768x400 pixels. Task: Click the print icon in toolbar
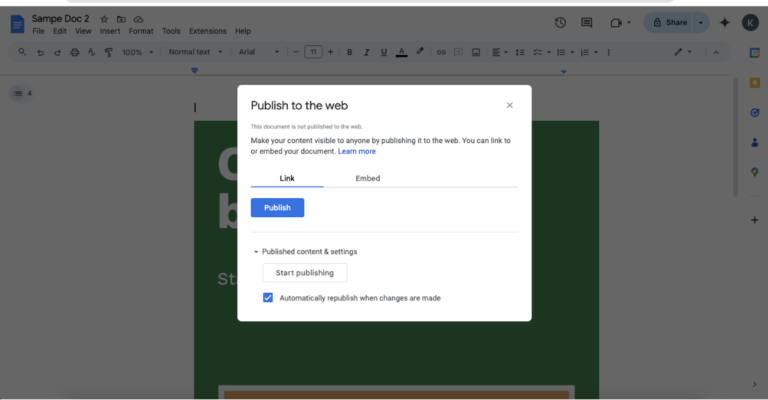pos(74,52)
